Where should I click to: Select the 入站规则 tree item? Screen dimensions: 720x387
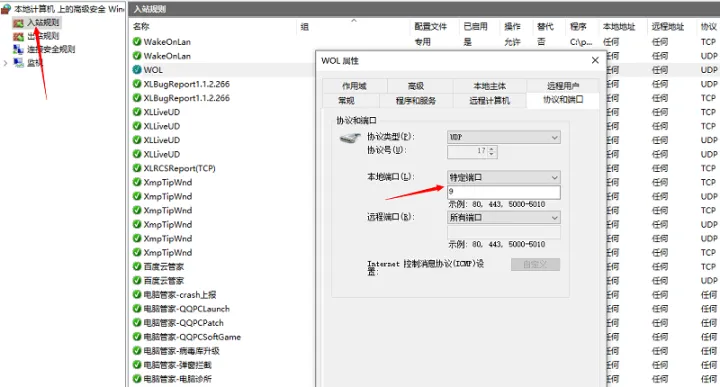[43, 22]
